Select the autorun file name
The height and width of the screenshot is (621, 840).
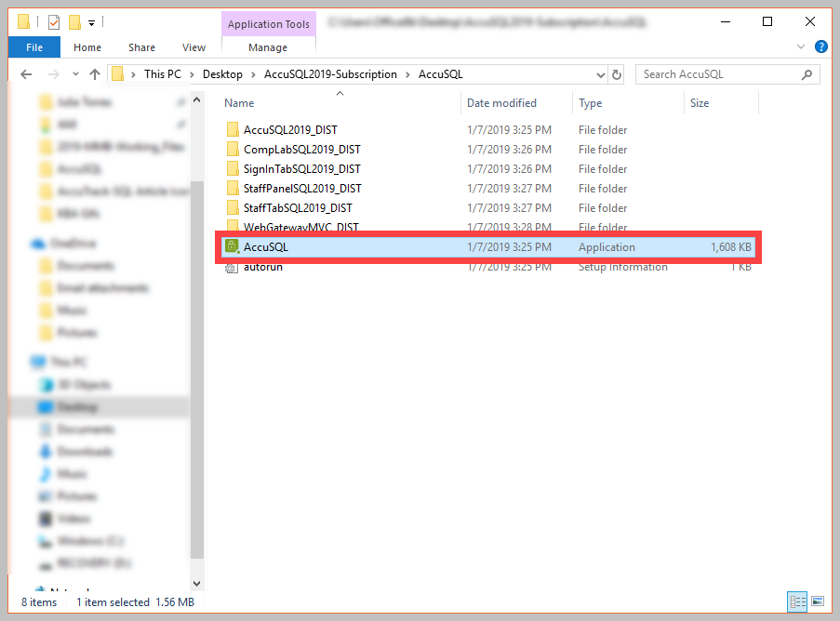[263, 268]
